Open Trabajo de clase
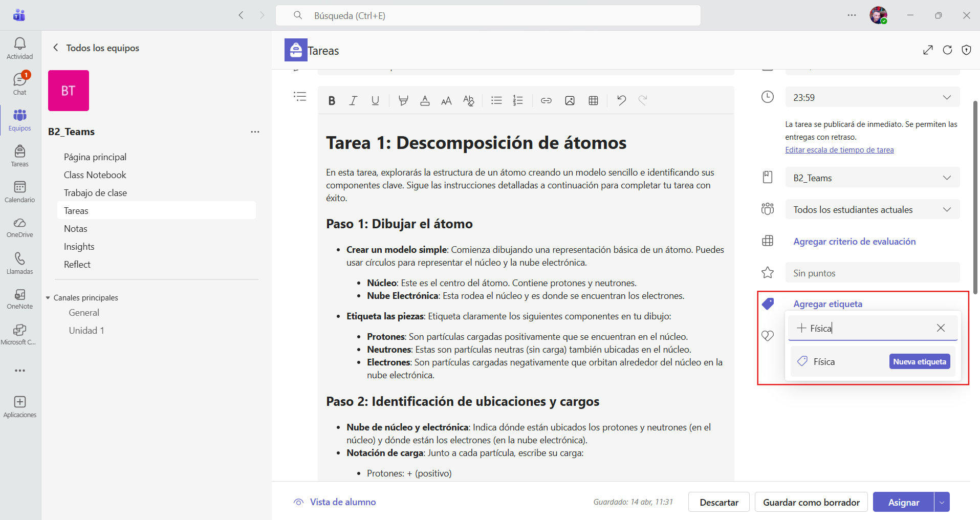 pyautogui.click(x=95, y=193)
